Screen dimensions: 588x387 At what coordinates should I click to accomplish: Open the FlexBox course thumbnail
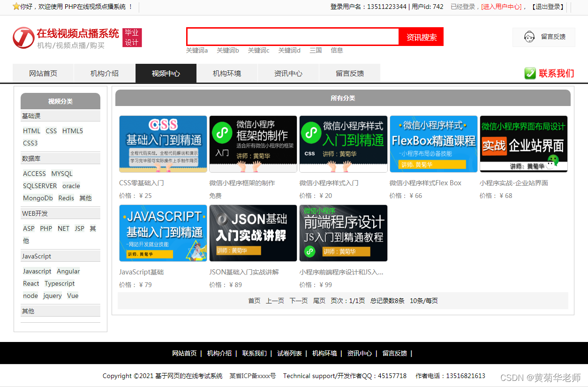click(x=433, y=144)
